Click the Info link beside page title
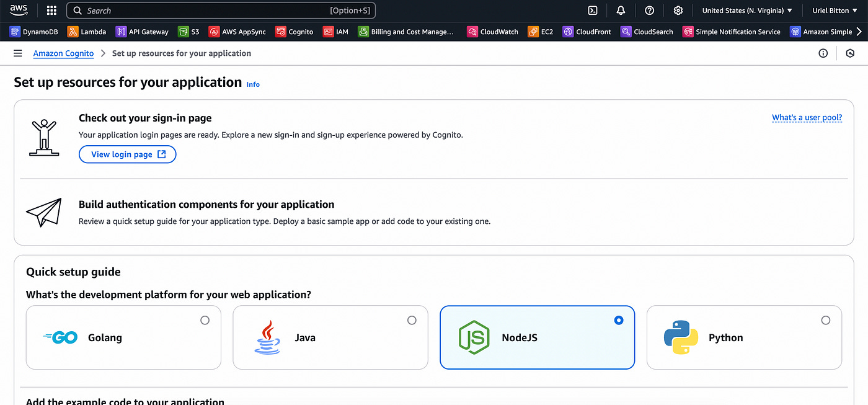The width and height of the screenshot is (868, 405). (253, 84)
